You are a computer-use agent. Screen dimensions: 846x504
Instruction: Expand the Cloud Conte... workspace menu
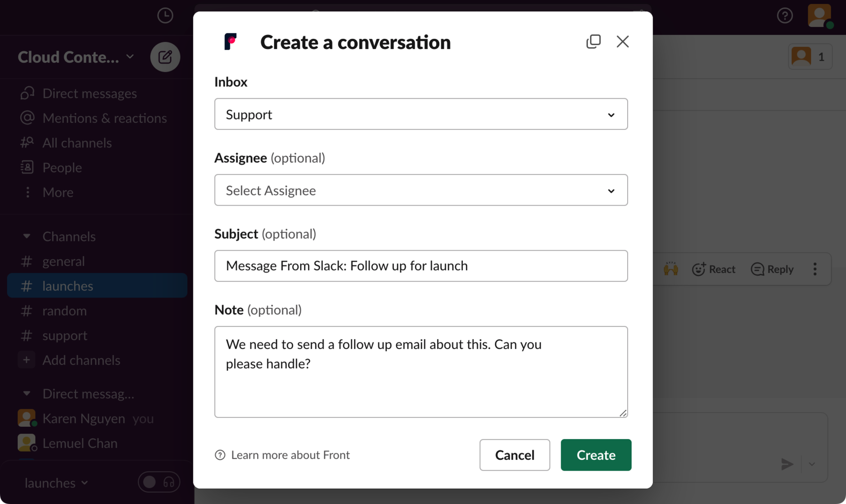[76, 57]
